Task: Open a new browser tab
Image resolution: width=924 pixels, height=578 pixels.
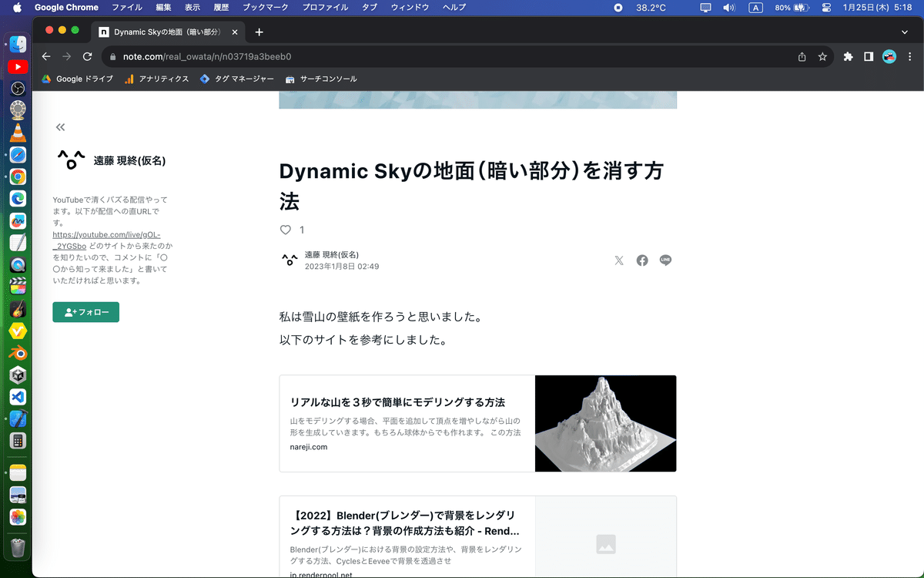Action: 259,32
